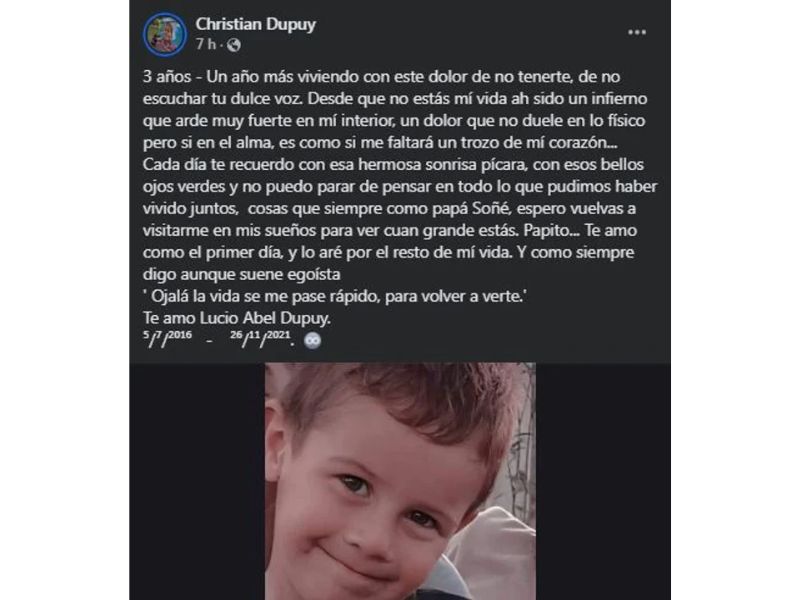The width and height of the screenshot is (800, 600).
Task: Click the dark area right of the photo
Action: coord(603,481)
